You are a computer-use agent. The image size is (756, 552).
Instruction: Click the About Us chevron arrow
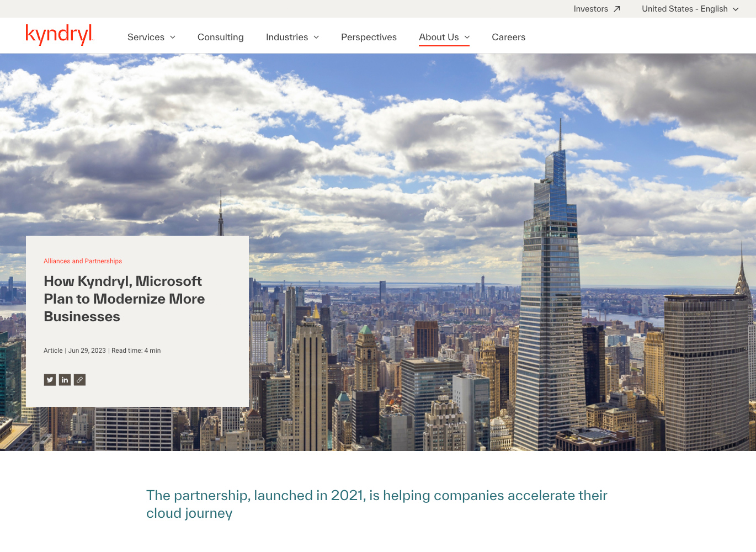(x=467, y=37)
